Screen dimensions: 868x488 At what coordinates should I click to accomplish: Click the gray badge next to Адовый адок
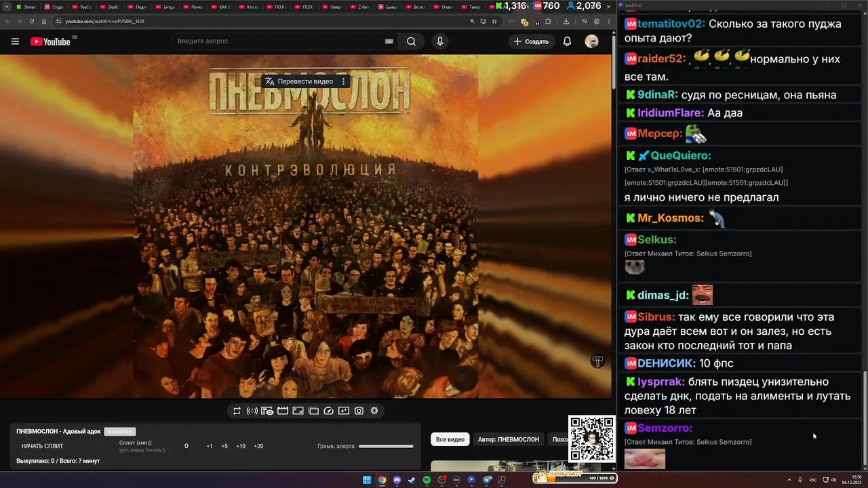point(120,432)
